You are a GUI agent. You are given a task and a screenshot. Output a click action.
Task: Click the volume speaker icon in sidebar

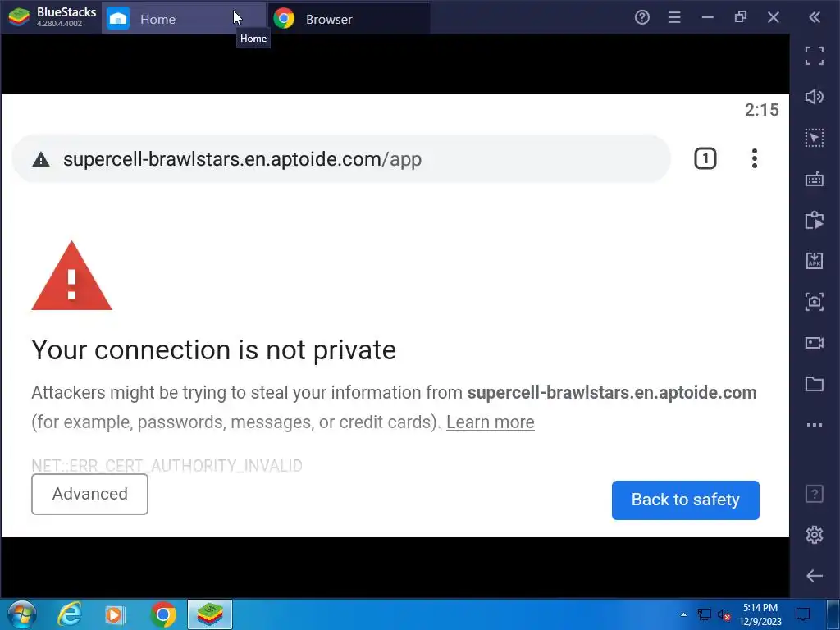tap(815, 97)
